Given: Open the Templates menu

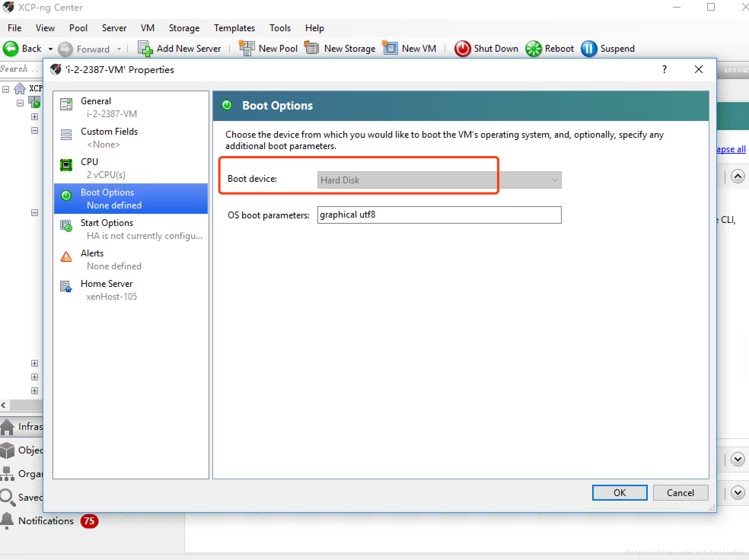Looking at the screenshot, I should pyautogui.click(x=234, y=28).
